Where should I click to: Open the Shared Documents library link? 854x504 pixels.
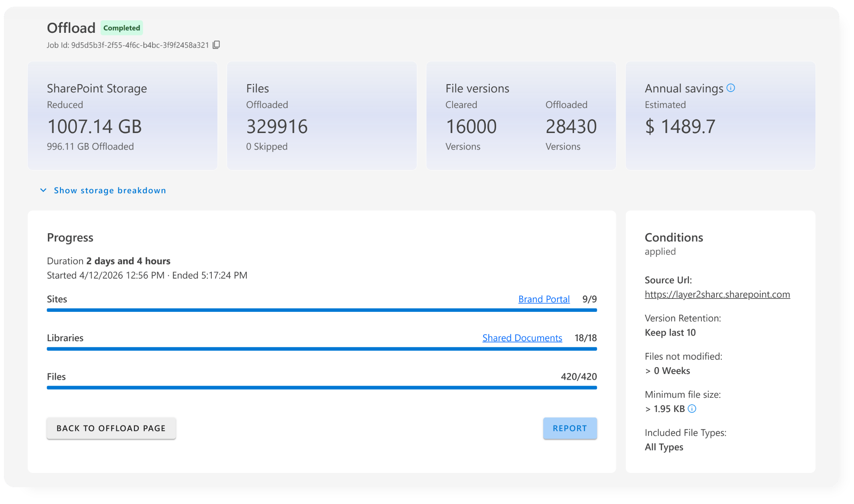(522, 338)
